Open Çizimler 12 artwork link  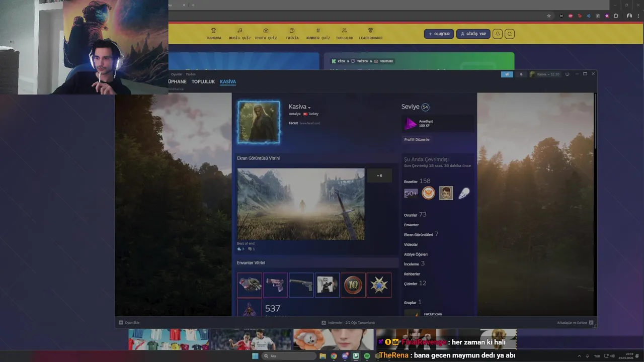click(x=415, y=284)
